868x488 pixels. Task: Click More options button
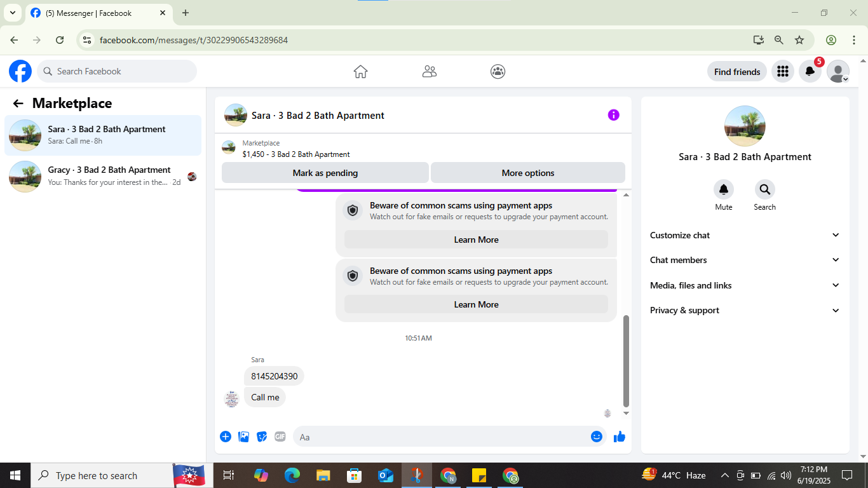pyautogui.click(x=528, y=173)
